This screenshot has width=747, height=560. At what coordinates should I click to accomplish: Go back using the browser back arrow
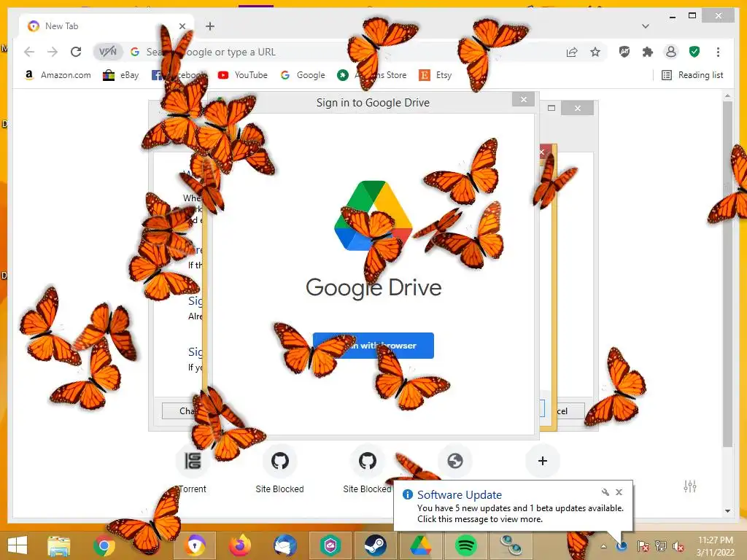[x=29, y=52]
